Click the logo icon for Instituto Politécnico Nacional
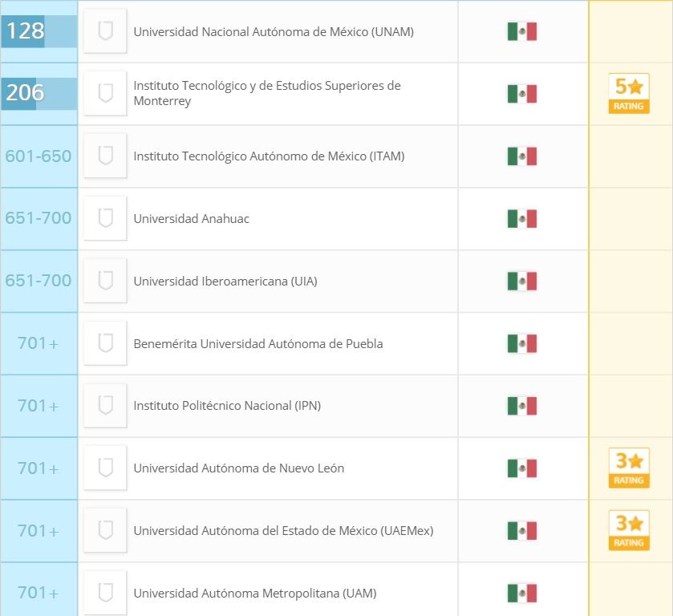 pos(105,406)
